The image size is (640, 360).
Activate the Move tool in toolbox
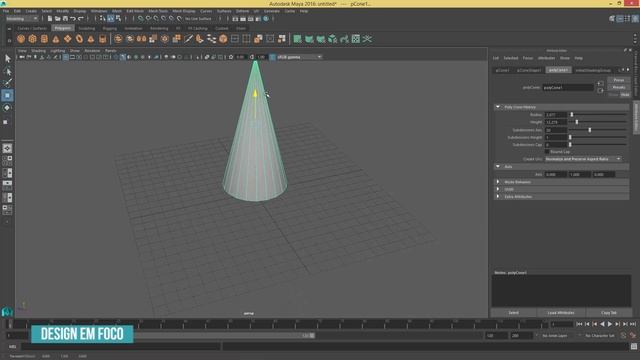[x=7, y=96]
